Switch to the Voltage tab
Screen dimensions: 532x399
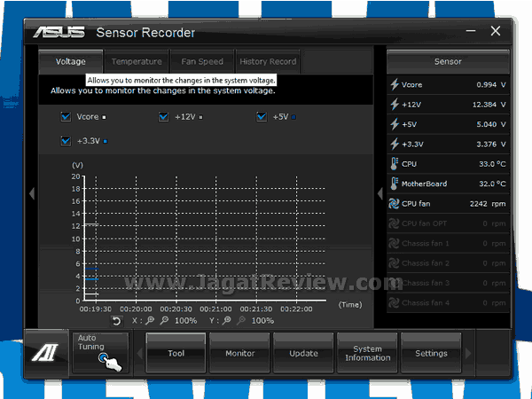[71, 61]
